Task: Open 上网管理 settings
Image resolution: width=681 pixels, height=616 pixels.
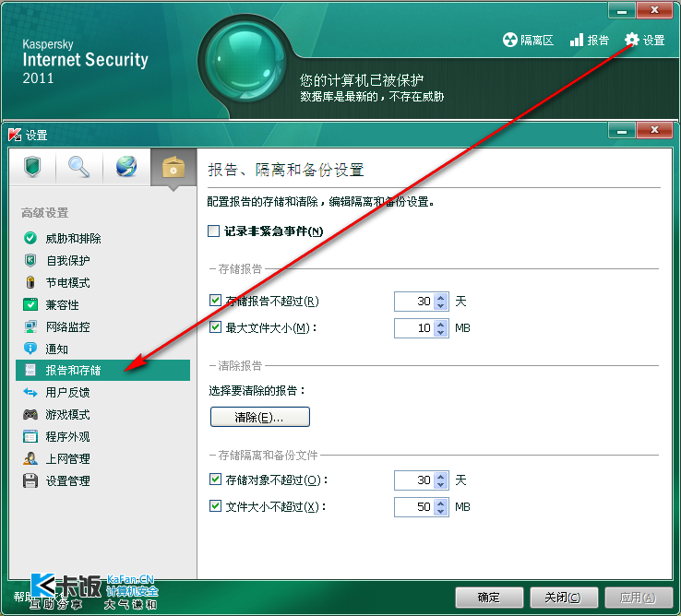Action: (103, 458)
